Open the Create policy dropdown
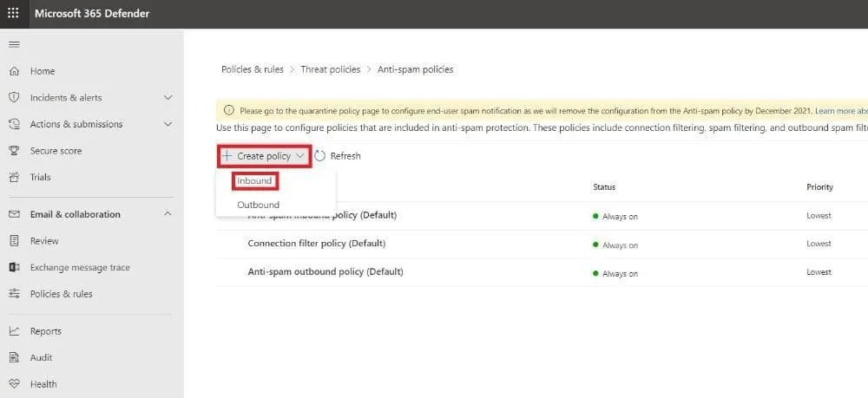868x398 pixels. (x=263, y=156)
